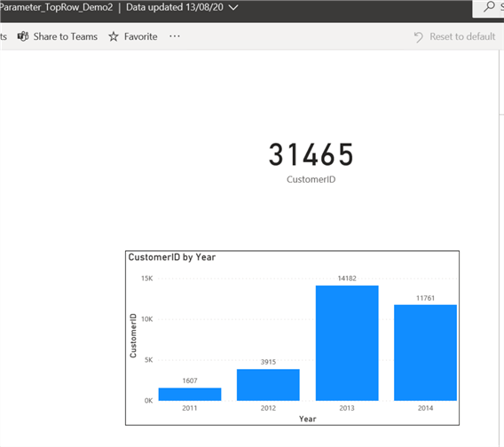Click the 2012 x-axis label
Screen dimensions: 504x447
[268, 408]
